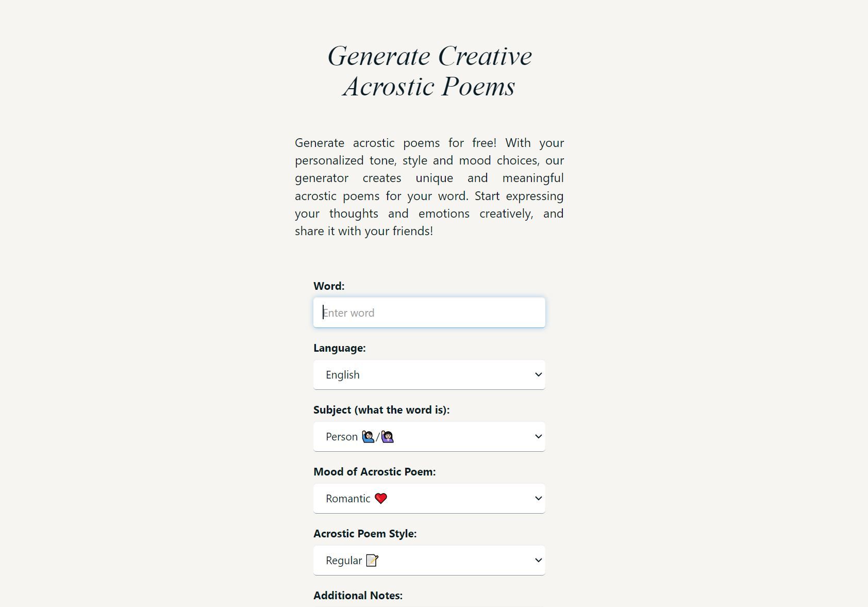This screenshot has height=607, width=868.
Task: Click the Generate Creative Acrostic Poems heading
Action: tap(429, 71)
